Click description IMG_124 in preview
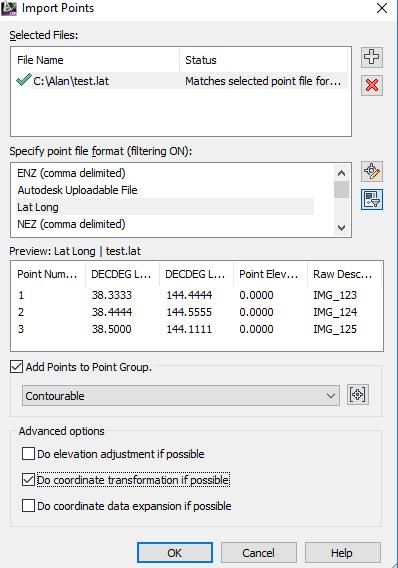The height and width of the screenshot is (568, 398). pyautogui.click(x=335, y=312)
